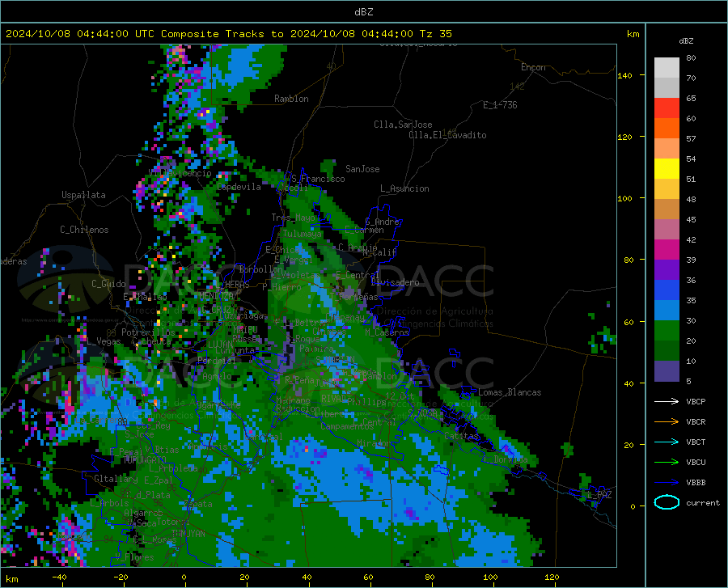Click the 'Uspallata' map label
Screen dimensions: 728x588
click(83, 195)
